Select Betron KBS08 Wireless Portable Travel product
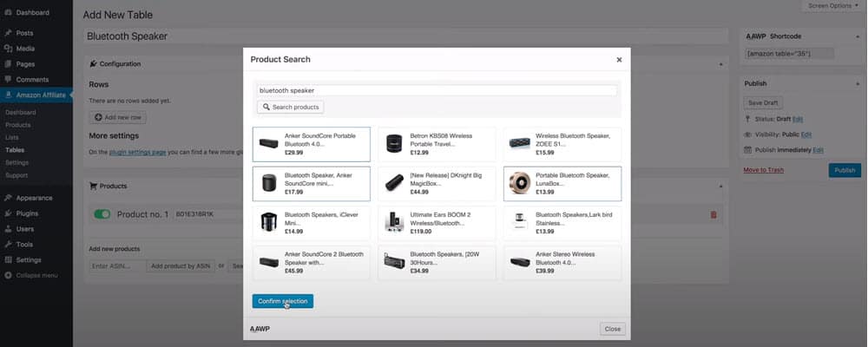Image resolution: width=868 pixels, height=347 pixels. [437, 145]
